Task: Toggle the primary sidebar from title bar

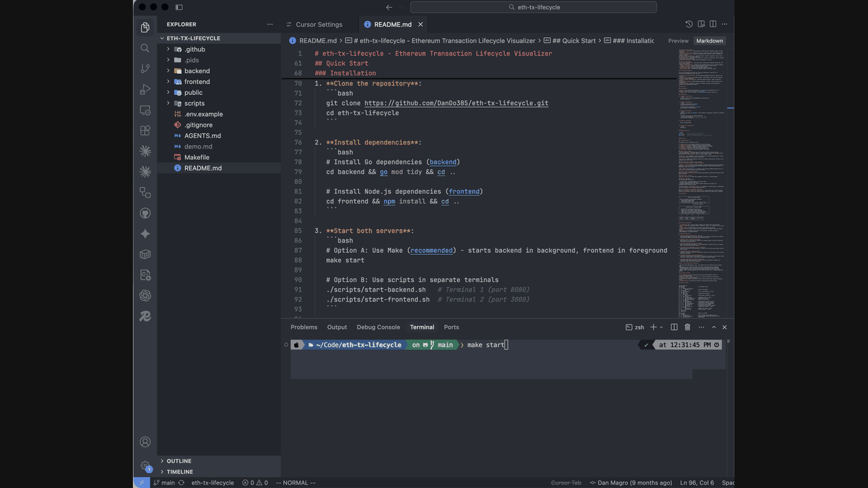Action: click(179, 7)
